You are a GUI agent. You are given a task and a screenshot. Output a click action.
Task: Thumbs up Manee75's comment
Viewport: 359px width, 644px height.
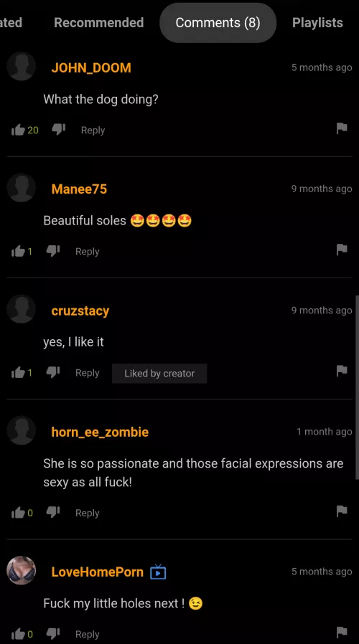pyautogui.click(x=18, y=251)
